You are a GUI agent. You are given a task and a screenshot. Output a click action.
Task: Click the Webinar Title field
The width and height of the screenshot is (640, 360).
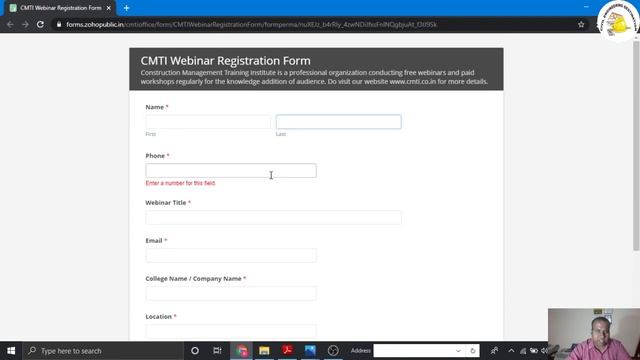coord(273,218)
